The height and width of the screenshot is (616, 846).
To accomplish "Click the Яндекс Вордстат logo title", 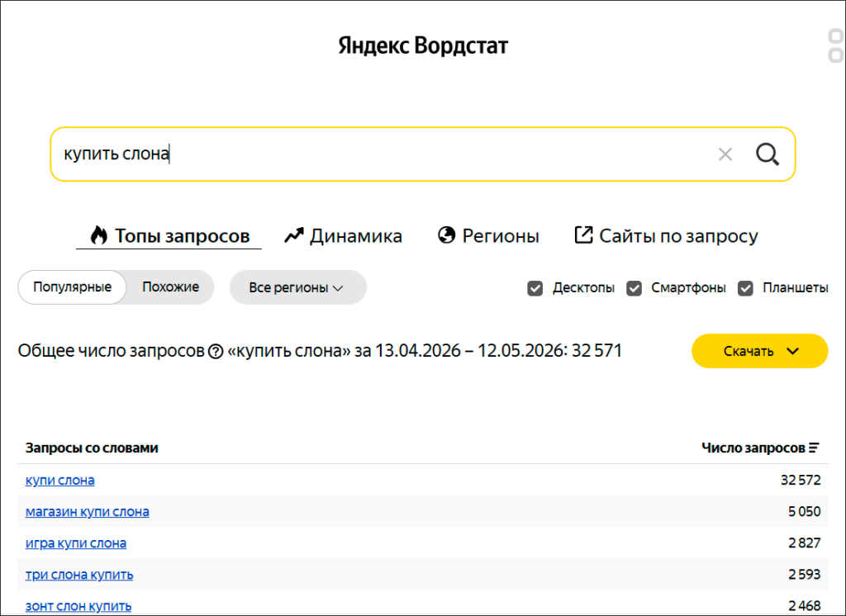I will click(x=423, y=46).
